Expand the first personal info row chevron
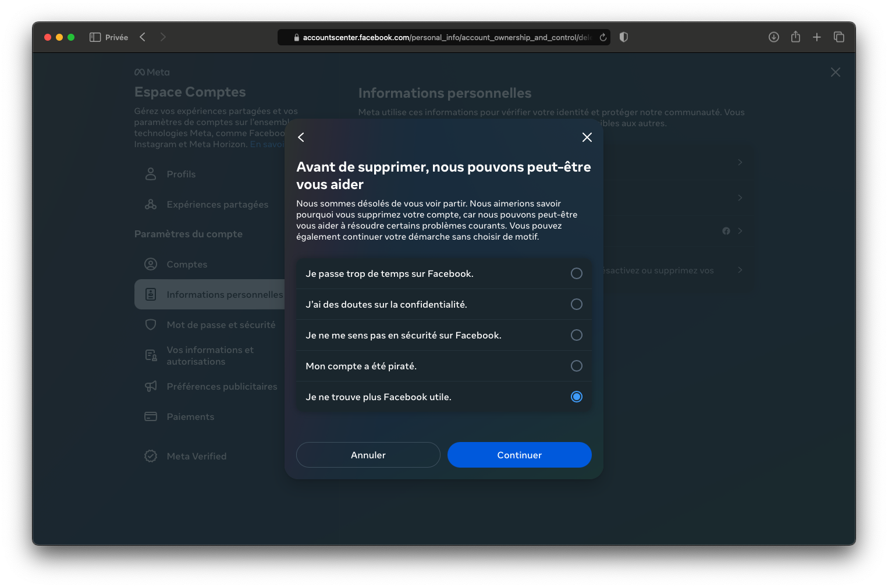 (x=740, y=162)
